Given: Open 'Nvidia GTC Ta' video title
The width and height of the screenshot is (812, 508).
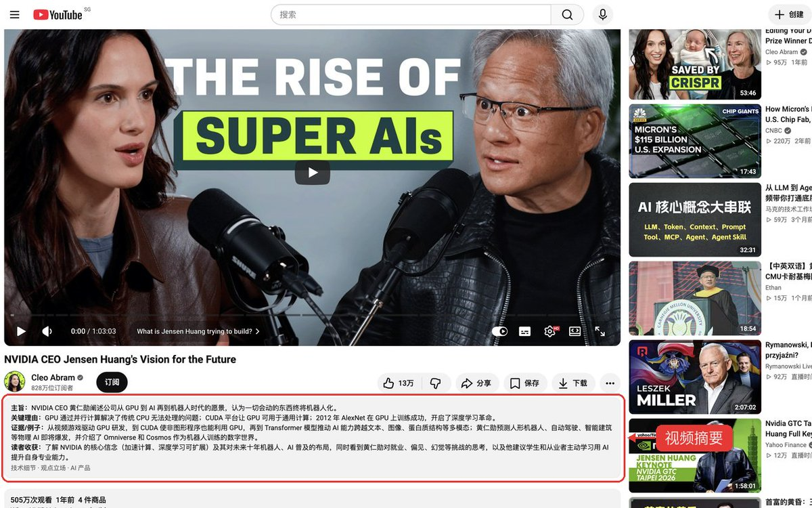Looking at the screenshot, I should coord(788,428).
